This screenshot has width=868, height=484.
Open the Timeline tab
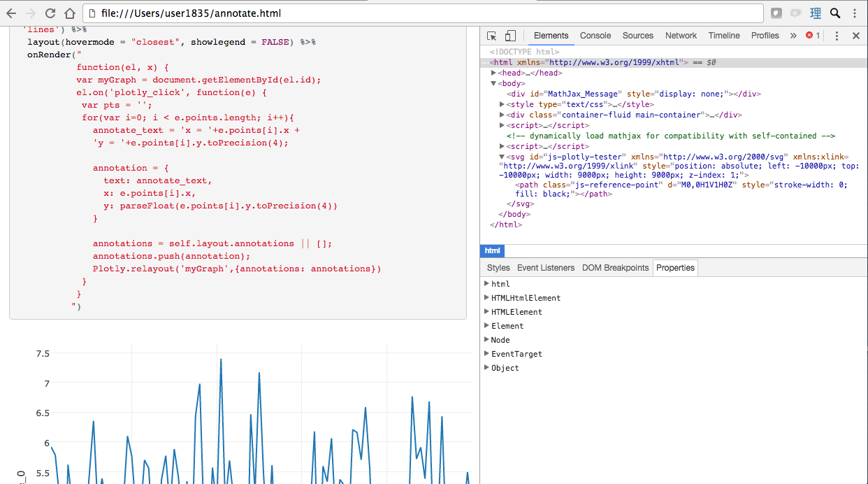[x=724, y=36]
